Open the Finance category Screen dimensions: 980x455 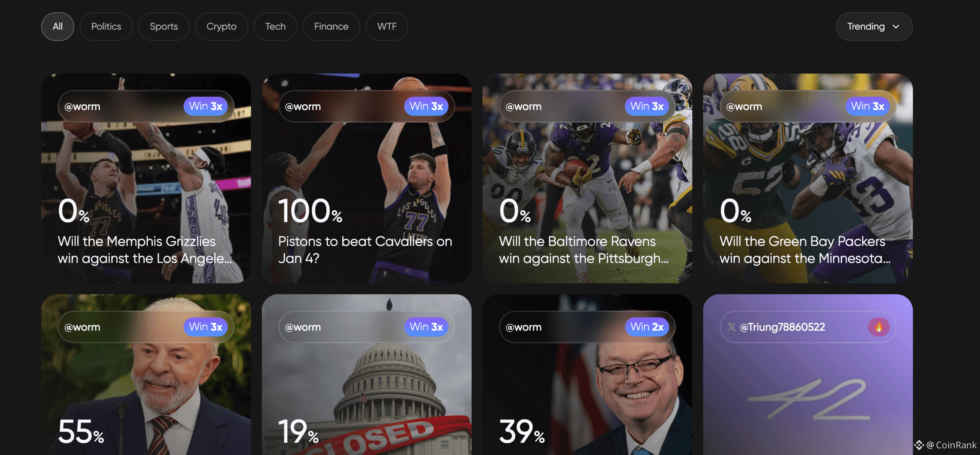pos(331,26)
